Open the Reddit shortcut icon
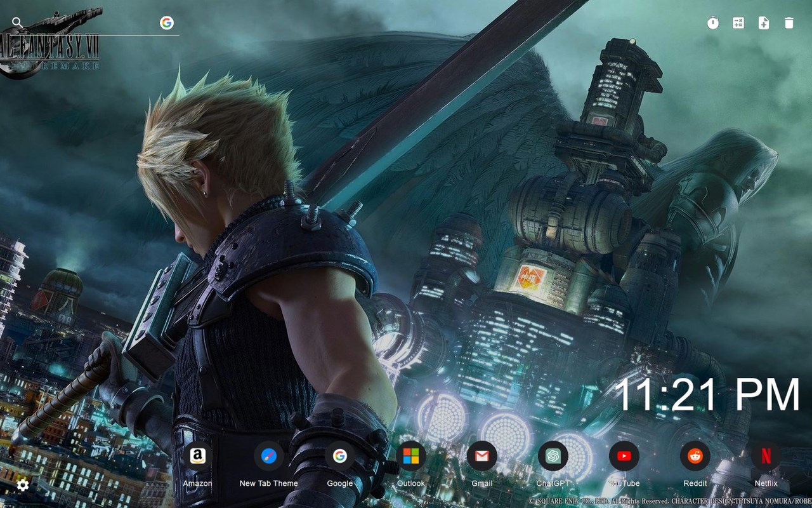Screen dimensions: 812x508 (695, 456)
